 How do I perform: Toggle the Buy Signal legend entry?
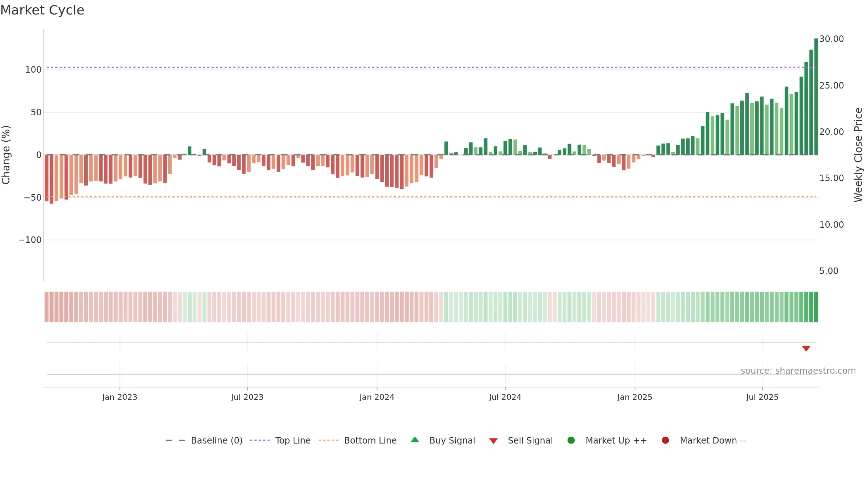click(x=443, y=440)
